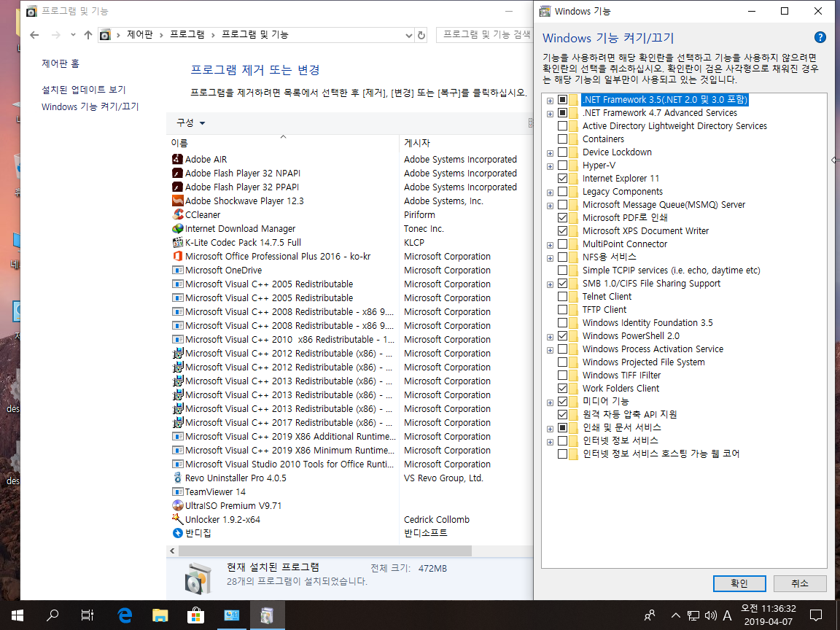Show hidden system tray icons
This screenshot has width=840, height=630.
675,615
